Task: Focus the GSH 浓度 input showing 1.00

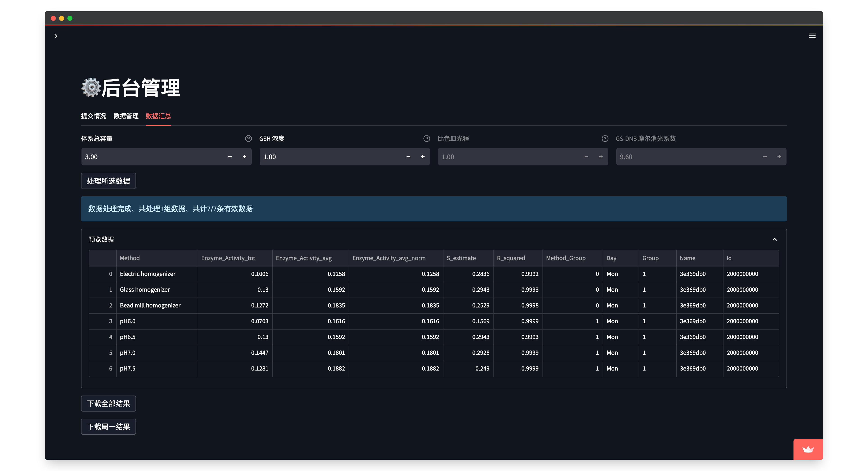Action: pos(330,157)
